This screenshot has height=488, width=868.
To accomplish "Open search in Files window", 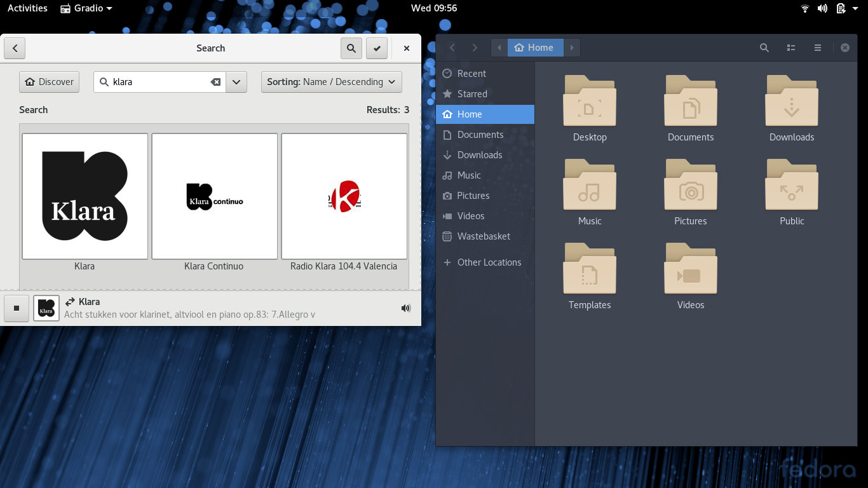I will click(764, 48).
